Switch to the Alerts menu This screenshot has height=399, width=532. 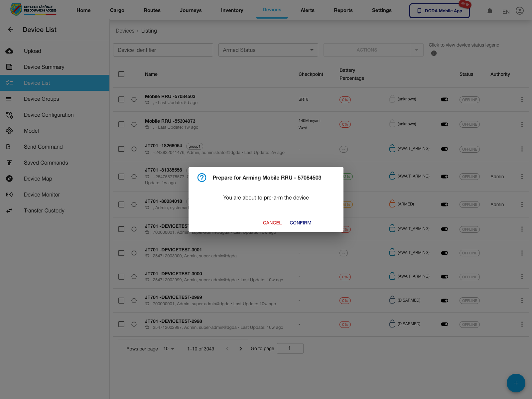[x=307, y=10]
